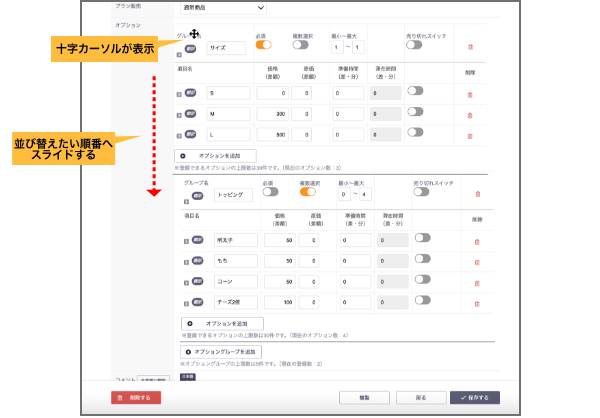
Task: Enable 複数選択 toggle for サイズ group
Action: click(x=299, y=44)
